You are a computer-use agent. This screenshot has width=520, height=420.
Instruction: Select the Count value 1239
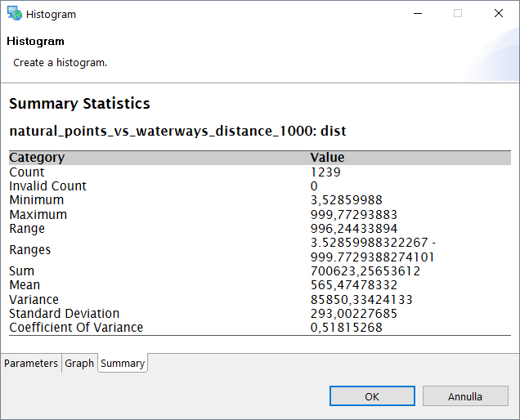pyautogui.click(x=325, y=172)
